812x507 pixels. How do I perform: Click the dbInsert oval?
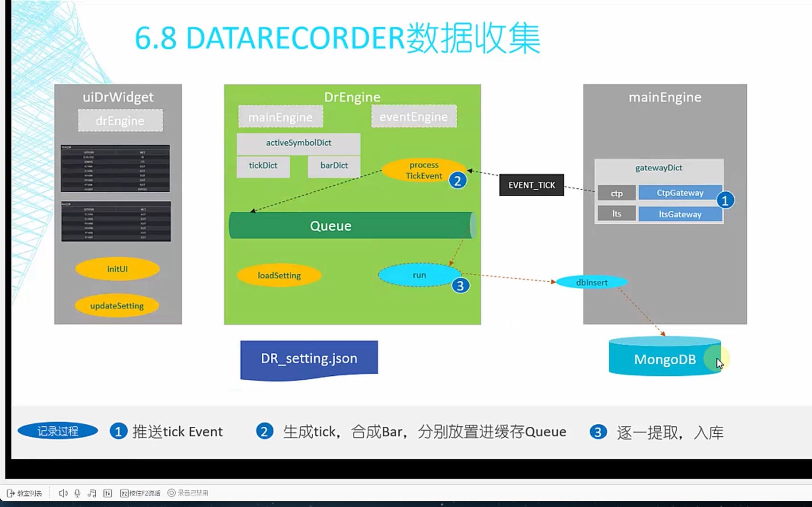pos(592,282)
